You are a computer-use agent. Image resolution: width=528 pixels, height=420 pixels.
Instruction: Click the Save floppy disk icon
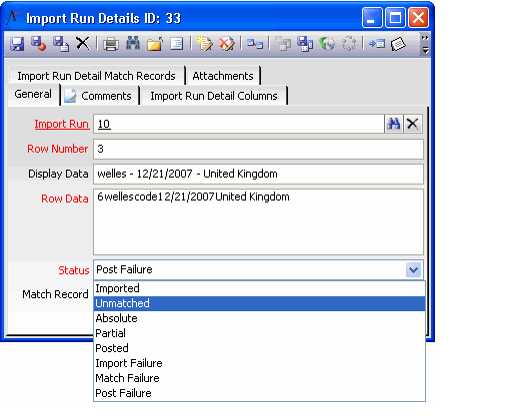click(17, 44)
